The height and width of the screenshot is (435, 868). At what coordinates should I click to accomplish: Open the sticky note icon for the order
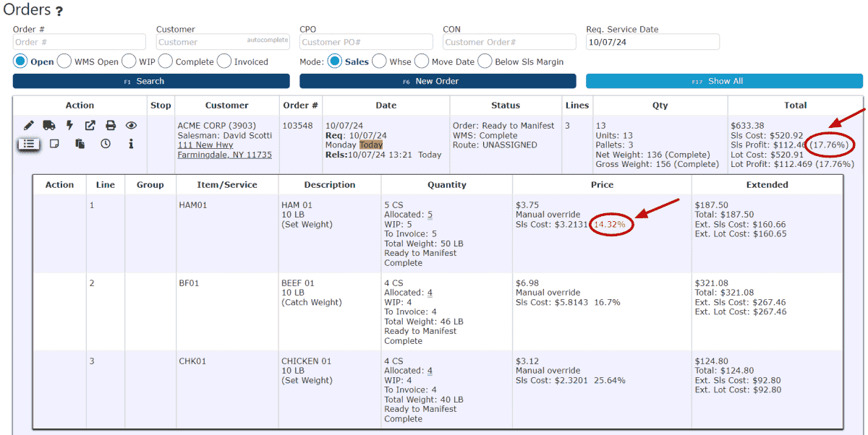point(54,144)
